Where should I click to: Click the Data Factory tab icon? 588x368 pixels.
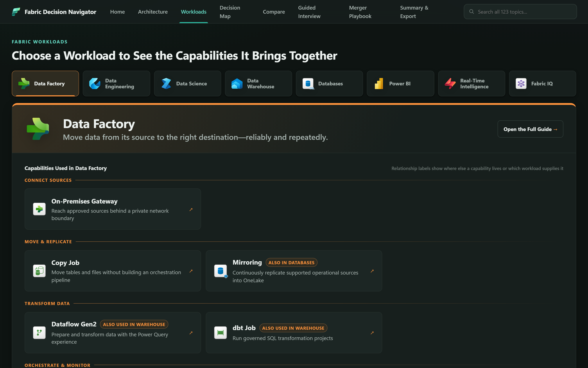pos(24,84)
